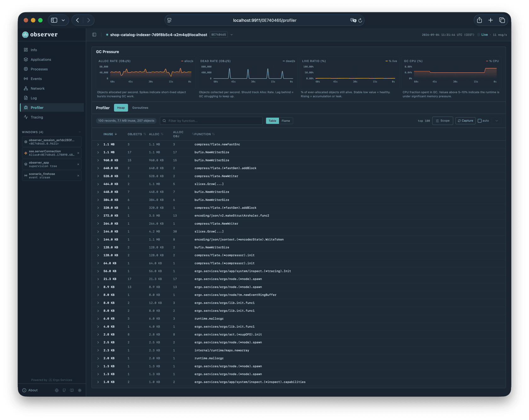Click the site settings icon in address bar
The image size is (529, 420).
(169, 20)
